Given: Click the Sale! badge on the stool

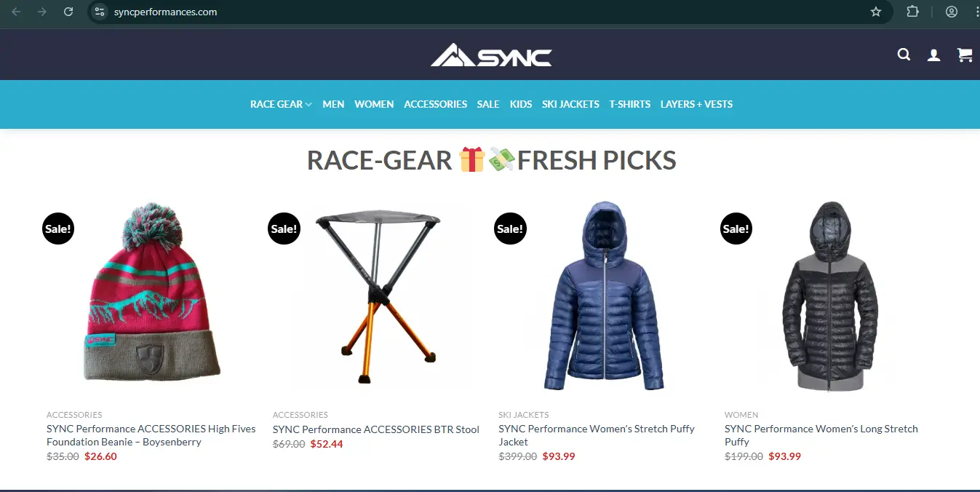Looking at the screenshot, I should click(284, 229).
